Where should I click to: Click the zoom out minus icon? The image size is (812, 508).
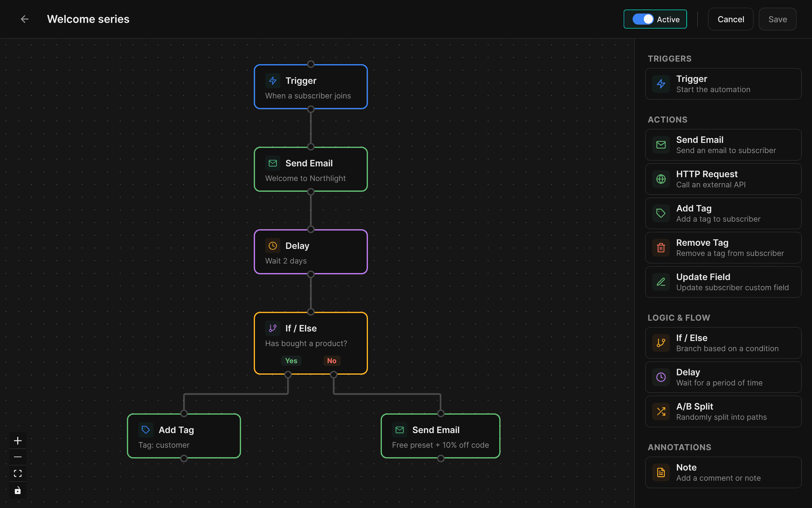(18, 457)
